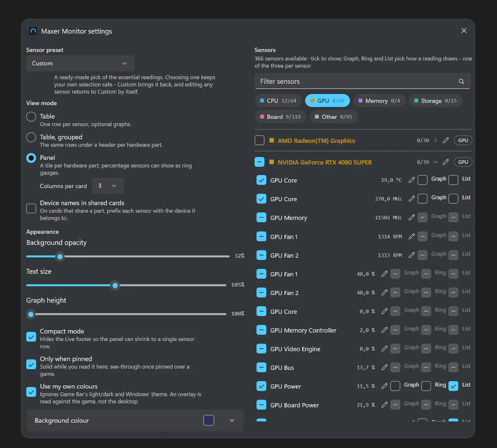The image size is (497, 448).
Task: Select the Panel view mode radio
Action: coord(31,158)
